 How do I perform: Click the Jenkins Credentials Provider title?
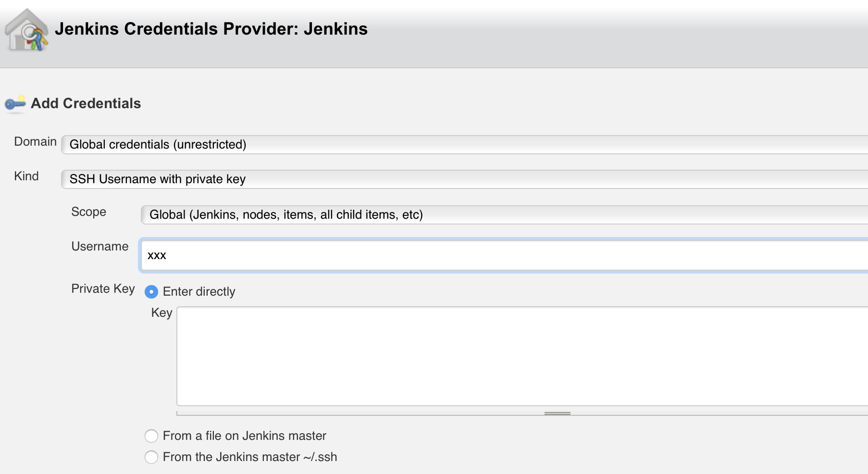pyautogui.click(x=211, y=29)
